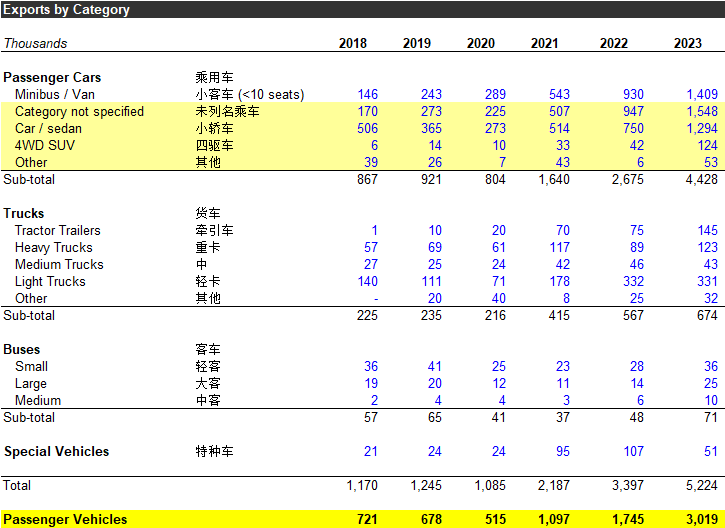Select Passenger Vehicles 2022 value 1,745
The height and width of the screenshot is (528, 725).
coord(628,520)
